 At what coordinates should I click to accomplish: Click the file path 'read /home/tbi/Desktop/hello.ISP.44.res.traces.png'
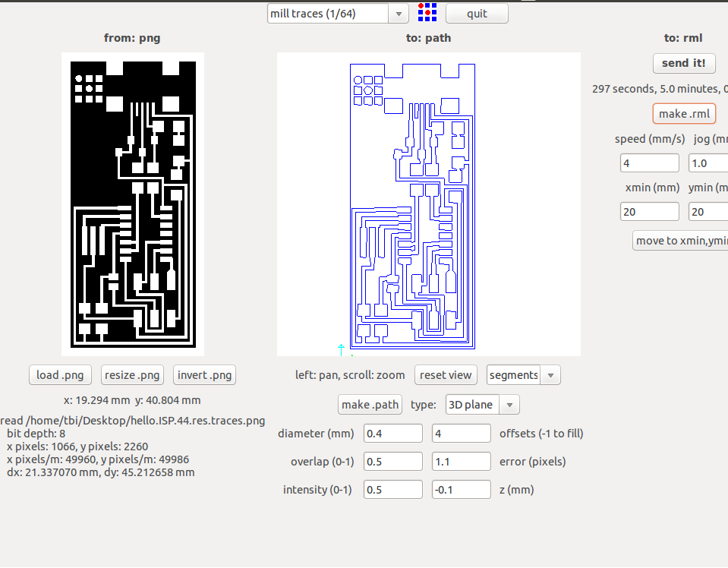(133, 421)
